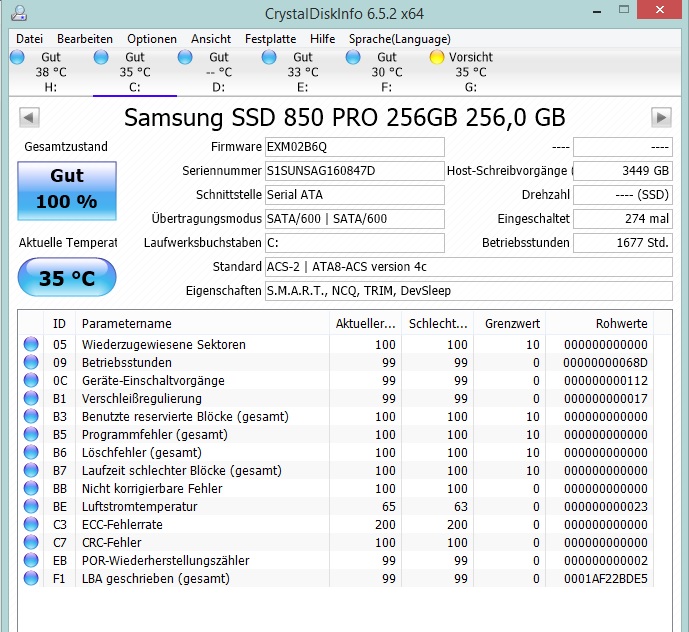Select the CRC-Fehler parameter name
The height and width of the screenshot is (632, 689).
tap(112, 543)
